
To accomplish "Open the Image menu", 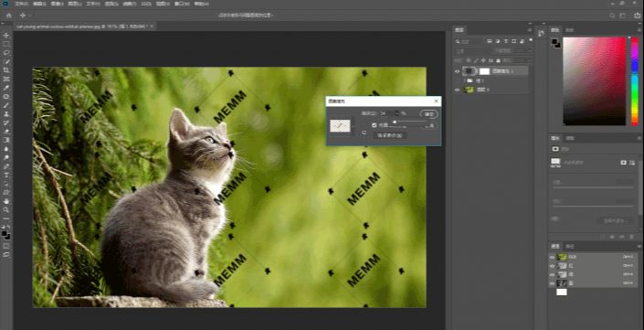I will pyautogui.click(x=57, y=4).
